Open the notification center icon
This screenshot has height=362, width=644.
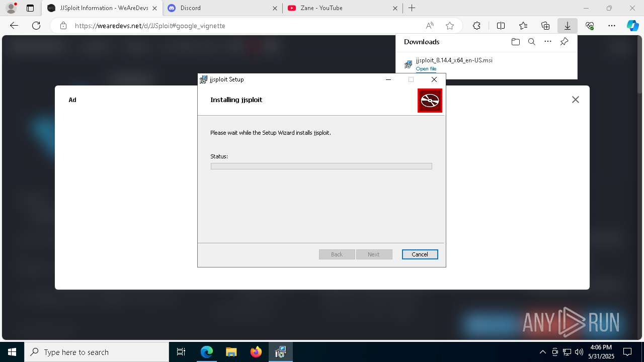coord(627,352)
